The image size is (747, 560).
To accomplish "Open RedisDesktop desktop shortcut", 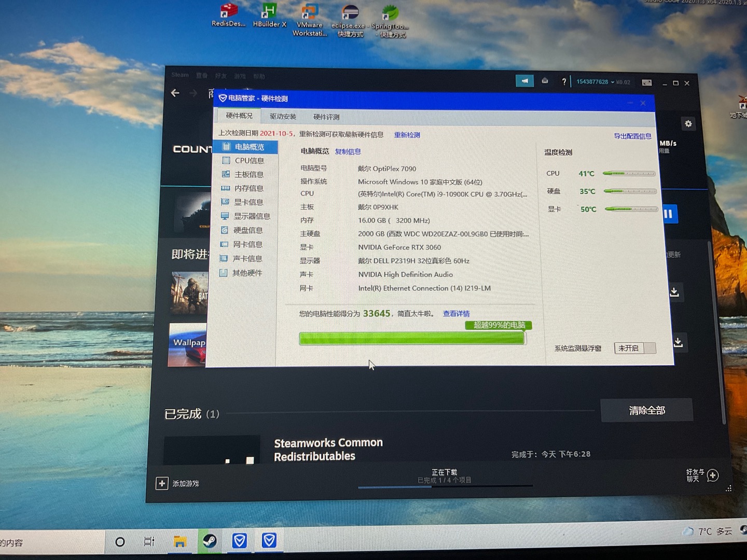I will [x=229, y=15].
